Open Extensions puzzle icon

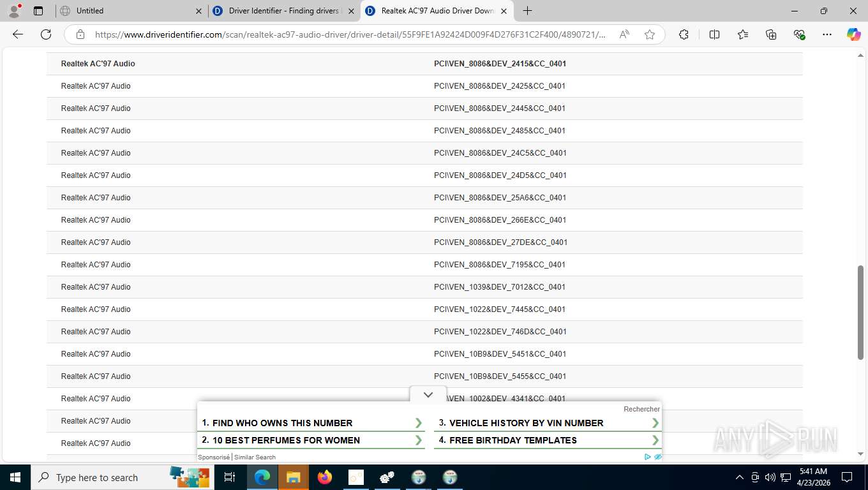click(x=684, y=34)
